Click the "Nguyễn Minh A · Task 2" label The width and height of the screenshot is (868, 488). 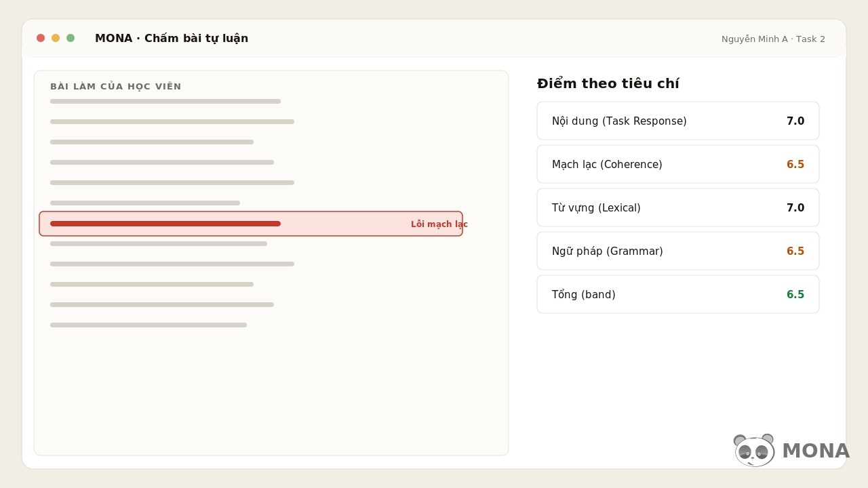pyautogui.click(x=773, y=39)
